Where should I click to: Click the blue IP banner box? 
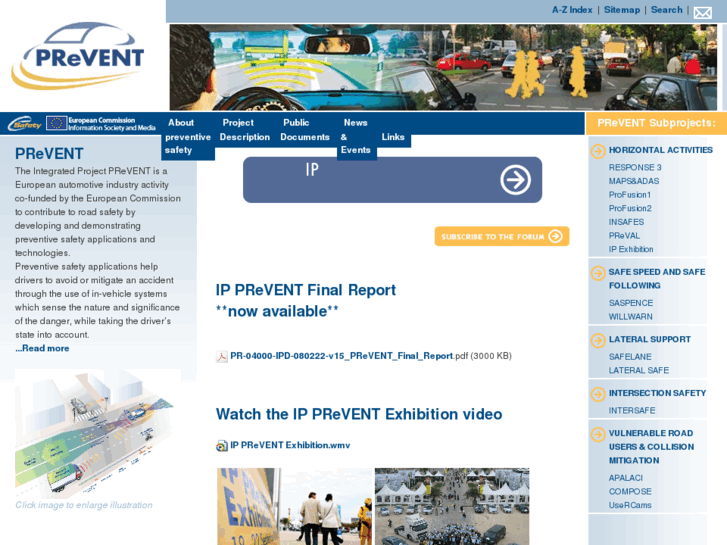[x=392, y=180]
